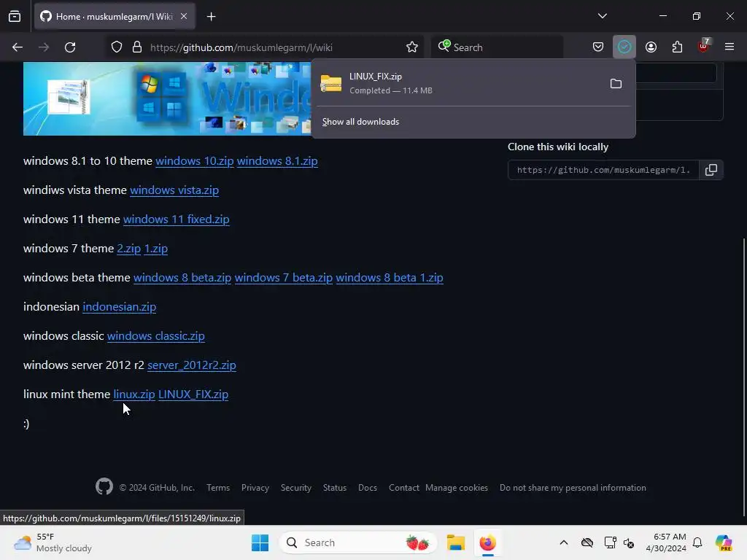Open the Docs footer link

[x=368, y=488]
